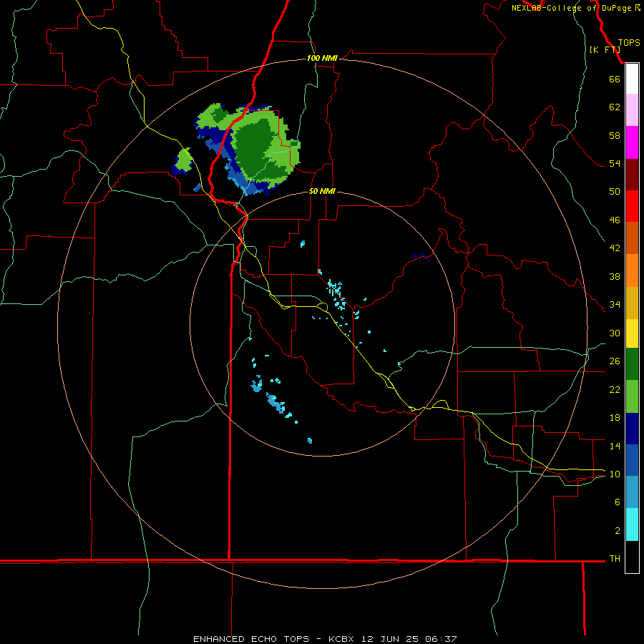Click the white 66 kft legend swatch

tap(632, 79)
